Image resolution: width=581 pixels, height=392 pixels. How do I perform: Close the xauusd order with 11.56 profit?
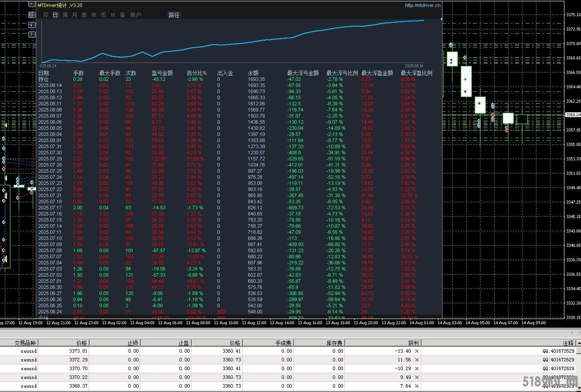pos(417,360)
